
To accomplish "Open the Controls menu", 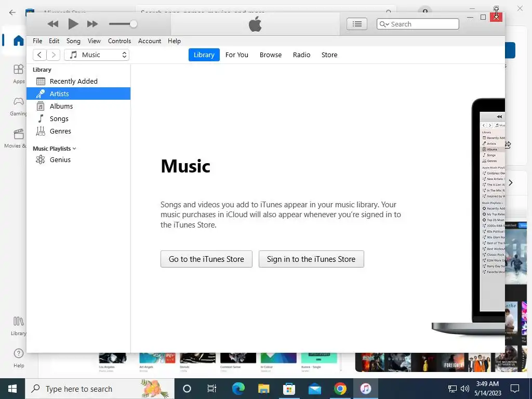I will coord(119,41).
